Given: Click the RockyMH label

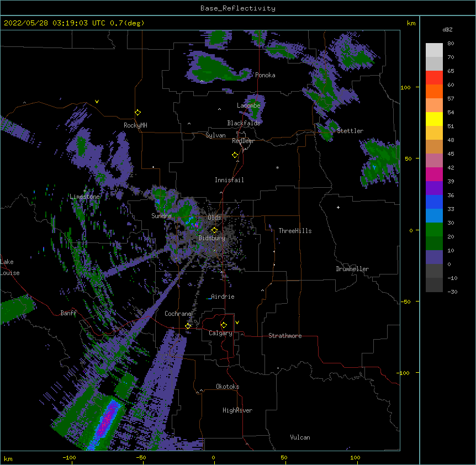Looking at the screenshot, I should (x=135, y=125).
